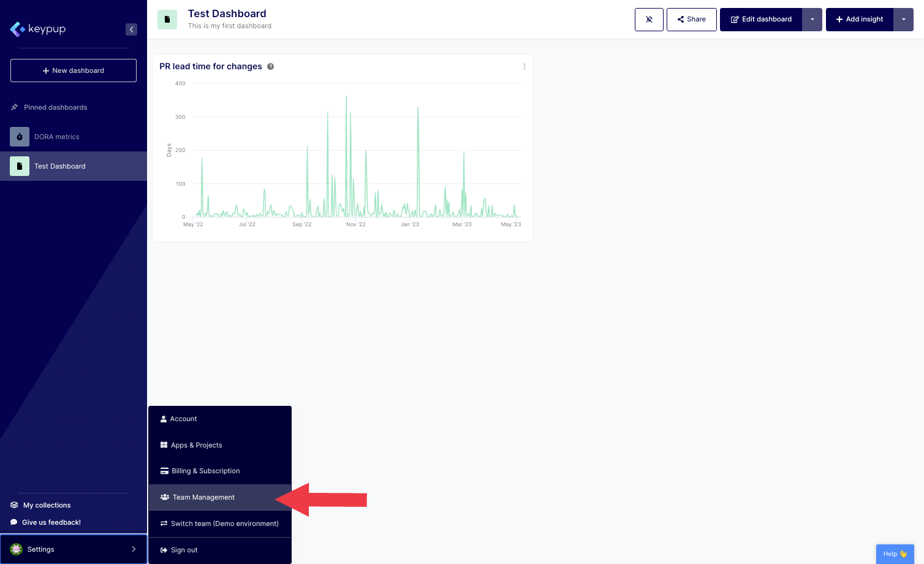Open the help tooltip for PR lead time
The image size is (924, 564).
point(270,67)
